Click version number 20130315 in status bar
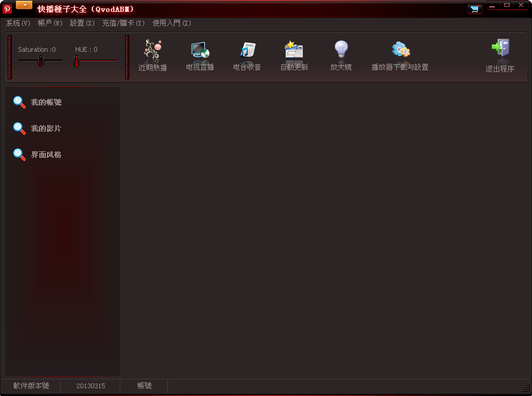 [x=91, y=386]
